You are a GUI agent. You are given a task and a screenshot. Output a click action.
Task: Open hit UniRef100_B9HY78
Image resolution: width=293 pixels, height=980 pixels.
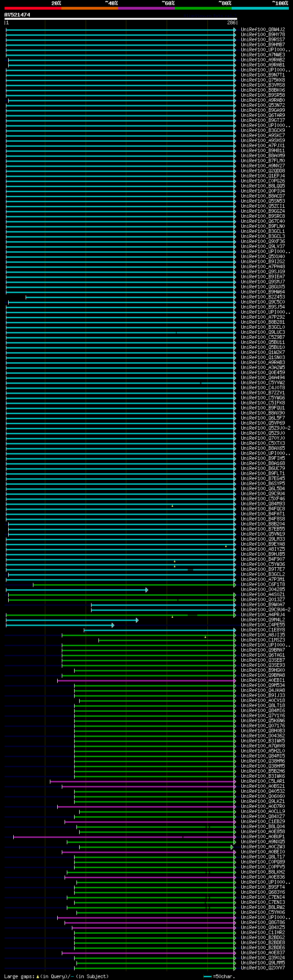point(263,34)
